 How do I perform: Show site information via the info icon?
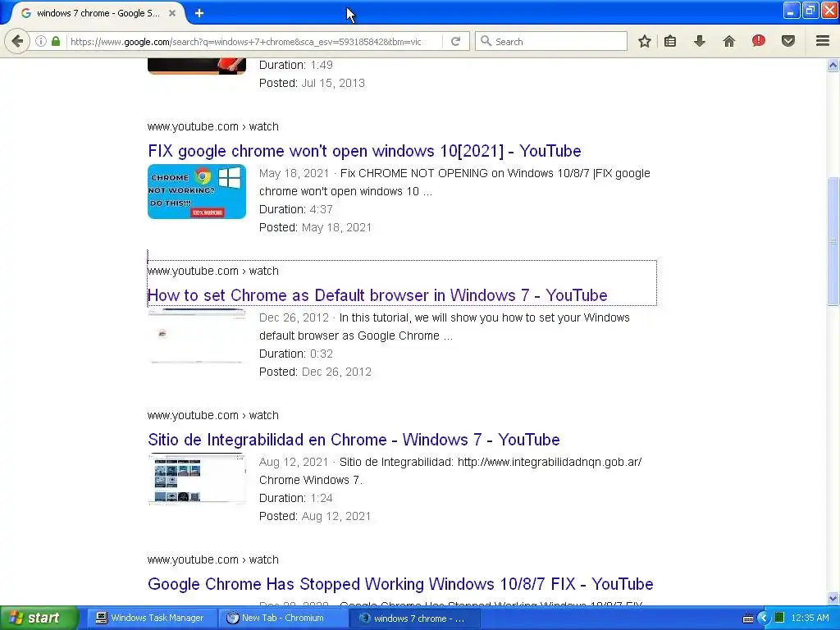point(41,41)
